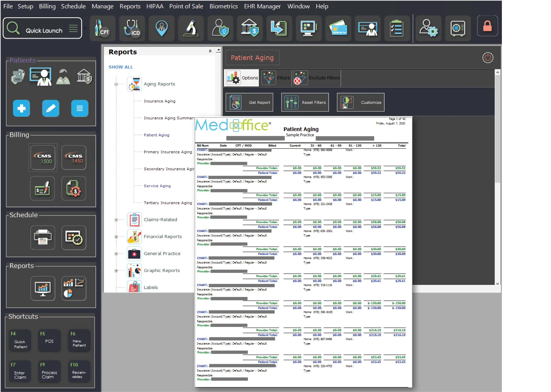551x392 pixels.
Task: Open the ICD codes stethoscope icon
Action: click(132, 28)
